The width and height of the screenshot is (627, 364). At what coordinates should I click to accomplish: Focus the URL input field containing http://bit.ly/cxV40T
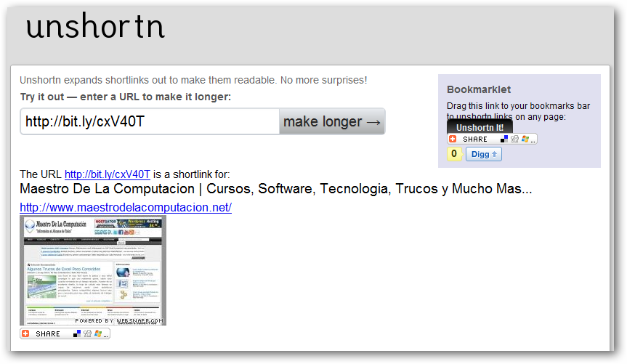tap(150, 121)
